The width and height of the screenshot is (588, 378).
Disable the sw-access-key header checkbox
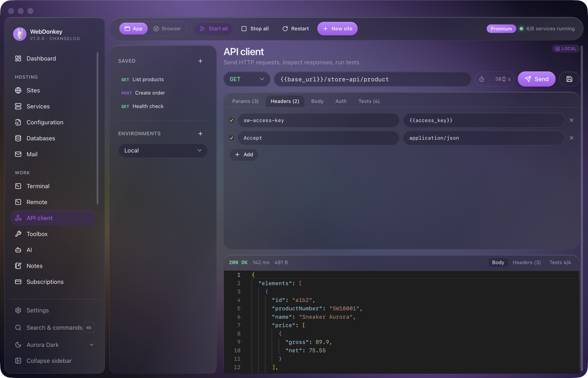(x=231, y=120)
